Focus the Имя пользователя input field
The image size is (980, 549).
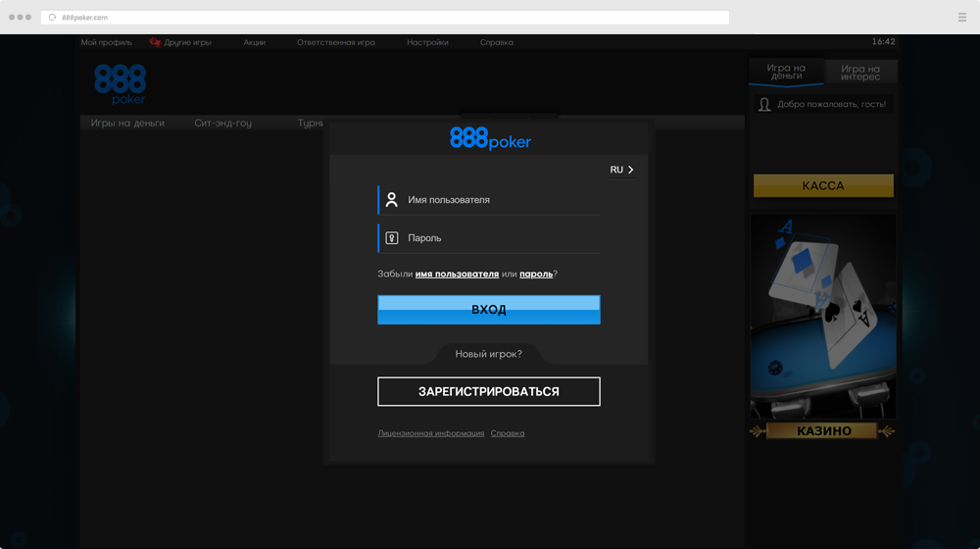tap(489, 200)
